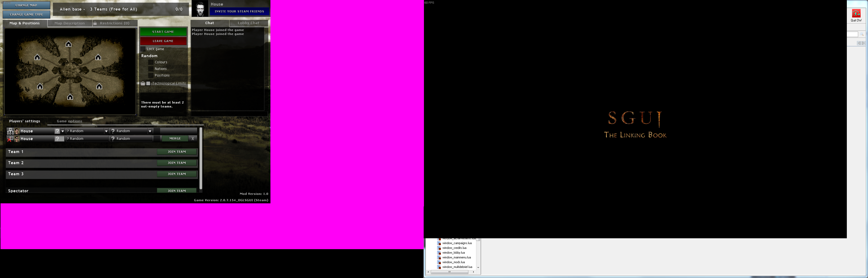This screenshot has height=278, width=868.
Task: Click House's profile portrait beside the invite button
Action: (x=200, y=8)
